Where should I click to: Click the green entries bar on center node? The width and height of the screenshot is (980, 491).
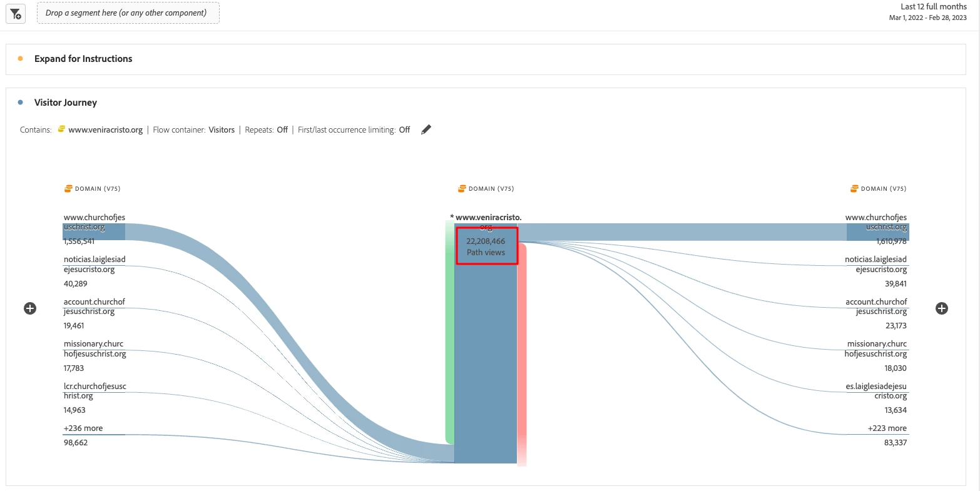click(449, 332)
